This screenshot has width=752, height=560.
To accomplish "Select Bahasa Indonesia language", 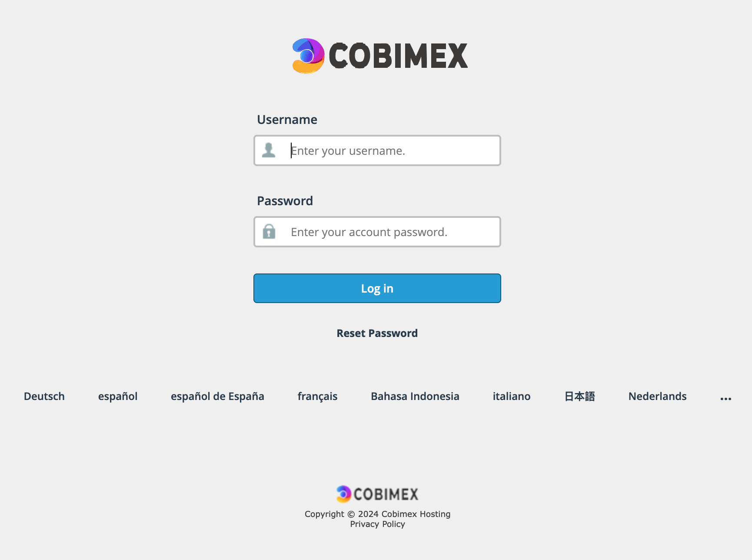I will pos(415,396).
